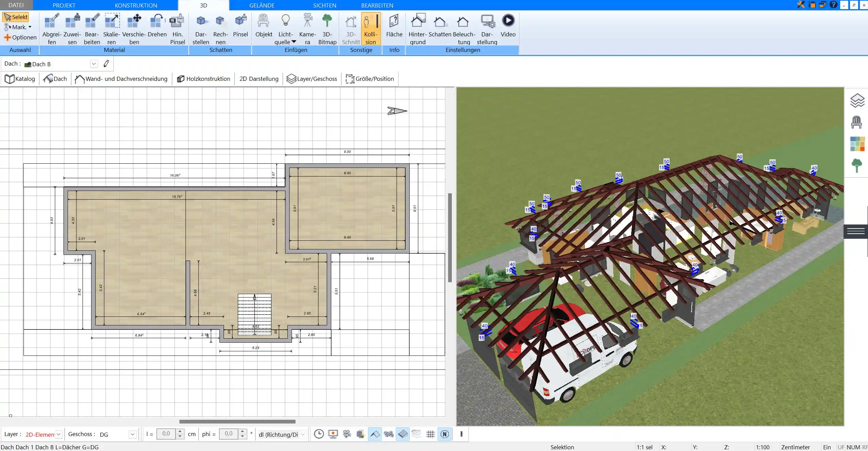Image resolution: width=868 pixels, height=451 pixels.
Task: Select the shadow Pinsel tool
Action: pyautogui.click(x=241, y=25)
